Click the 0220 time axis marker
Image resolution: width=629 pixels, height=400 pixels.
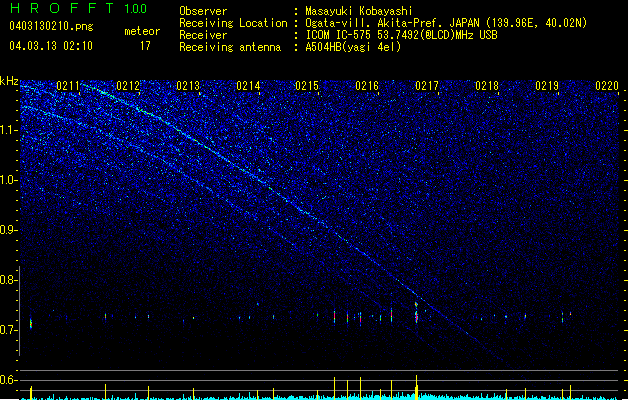607,86
